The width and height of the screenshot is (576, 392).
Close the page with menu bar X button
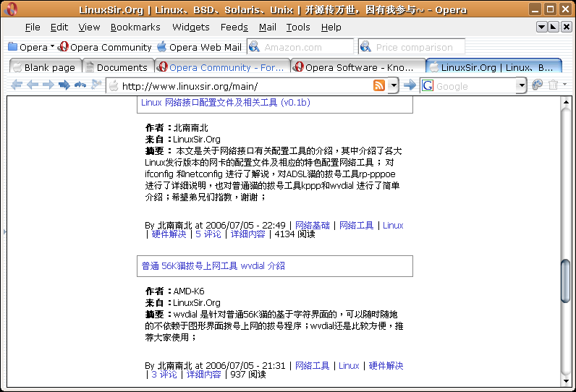566,27
